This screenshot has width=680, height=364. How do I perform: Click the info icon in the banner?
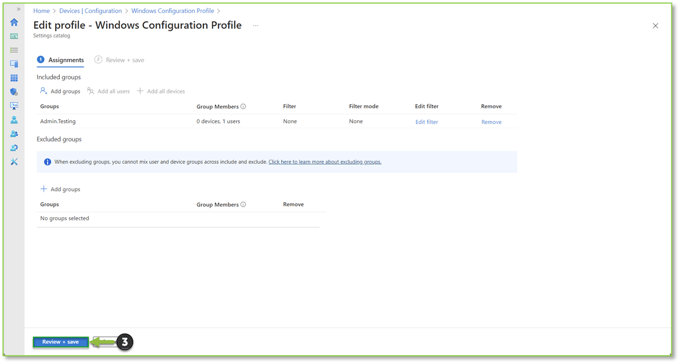click(47, 162)
